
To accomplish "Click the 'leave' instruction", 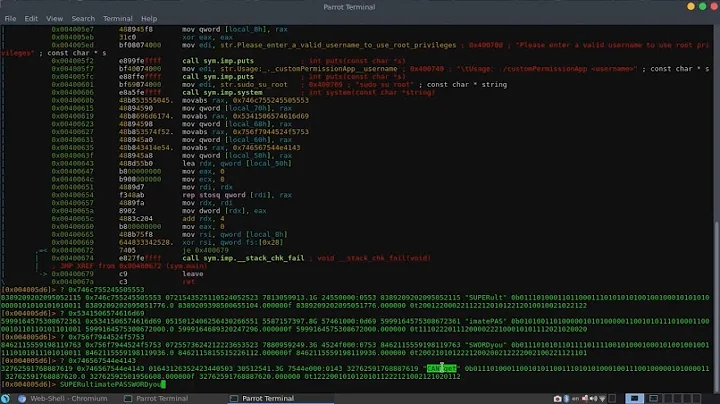I will [192, 274].
